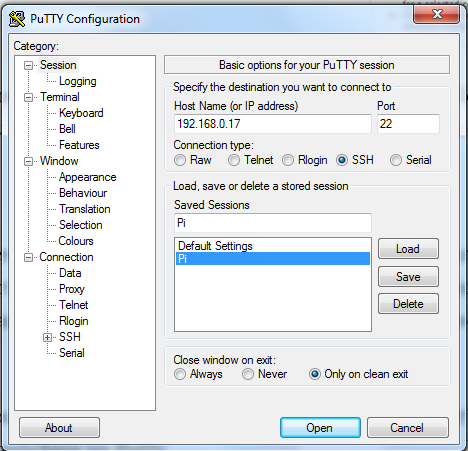Screen dimensions: 468x451
Task: Select the Serial connection type radio
Action: pos(396,160)
